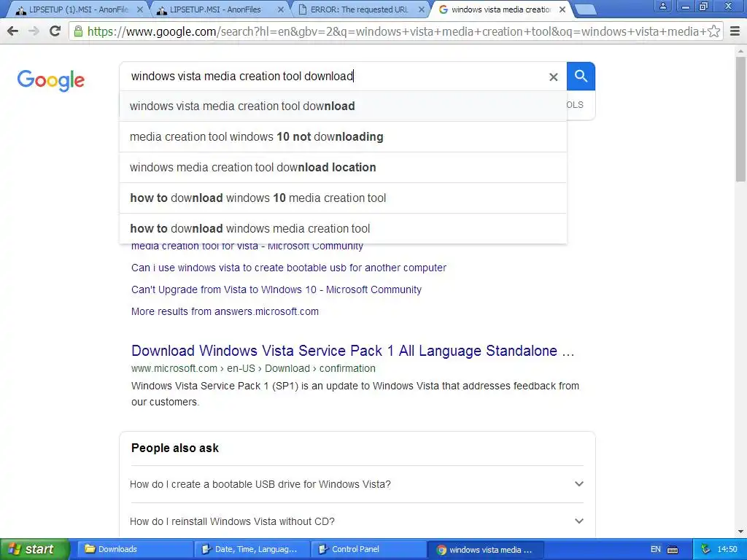Reload the current page
The height and width of the screenshot is (560, 747).
pos(55,31)
